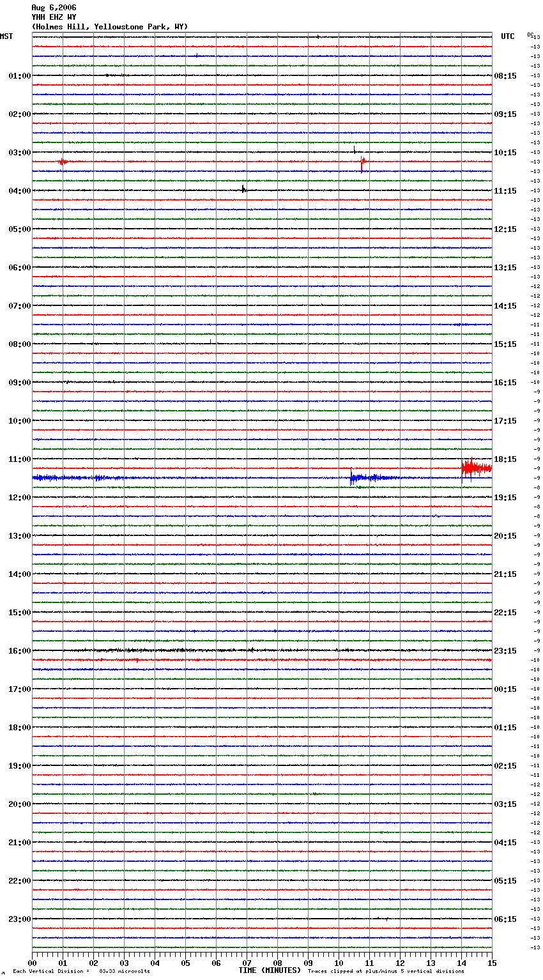Click the MST time zone label
The height and width of the screenshot is (980, 543).
pos(6,36)
